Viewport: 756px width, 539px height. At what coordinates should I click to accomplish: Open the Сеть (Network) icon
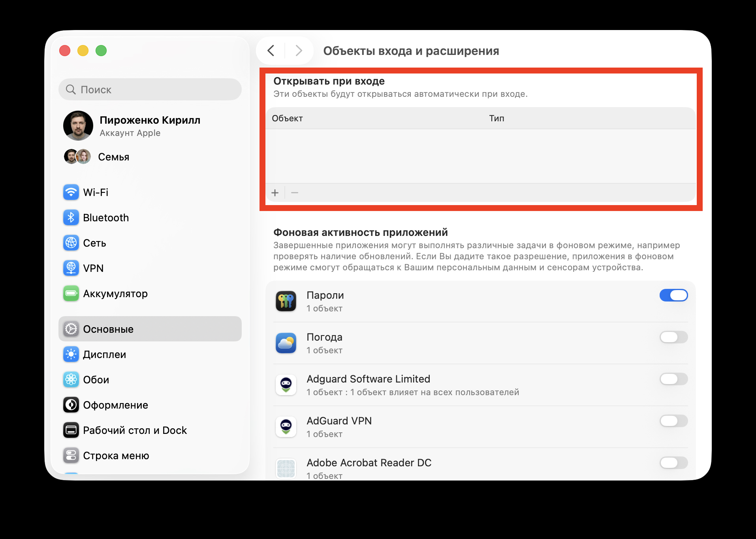pos(71,243)
